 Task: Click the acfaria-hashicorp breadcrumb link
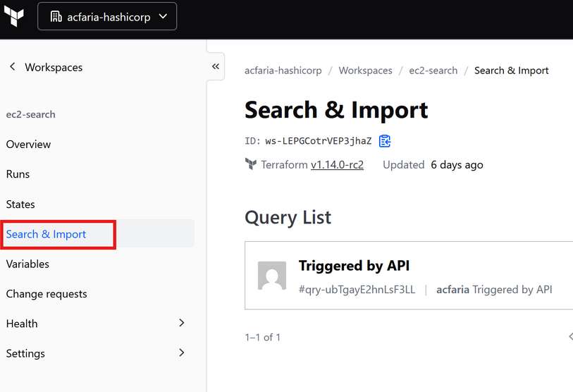(283, 71)
